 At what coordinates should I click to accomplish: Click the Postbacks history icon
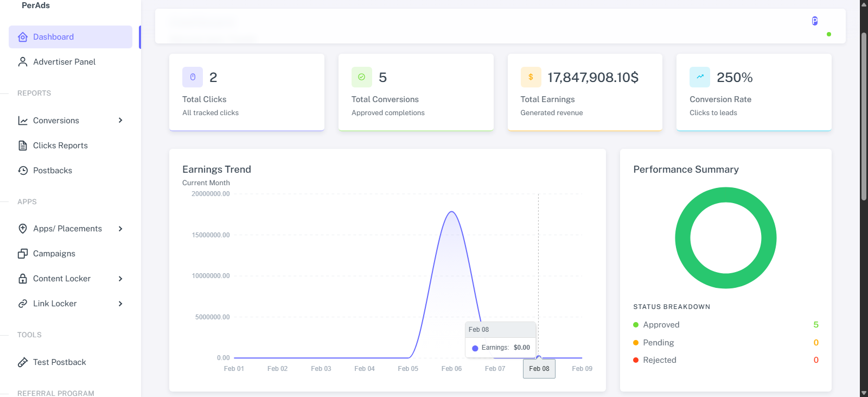click(23, 171)
